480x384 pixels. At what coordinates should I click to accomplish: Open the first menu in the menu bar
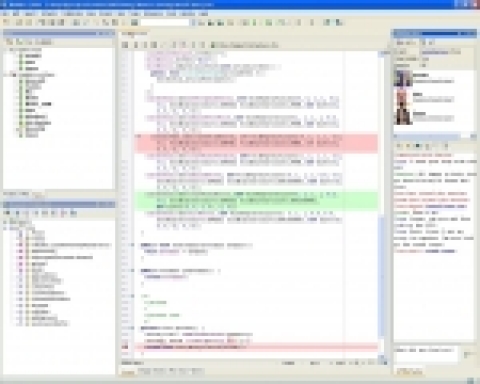tap(6, 14)
